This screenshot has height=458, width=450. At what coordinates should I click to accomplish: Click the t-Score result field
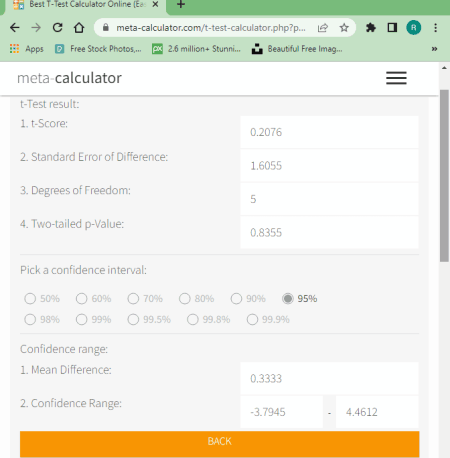[x=329, y=132]
